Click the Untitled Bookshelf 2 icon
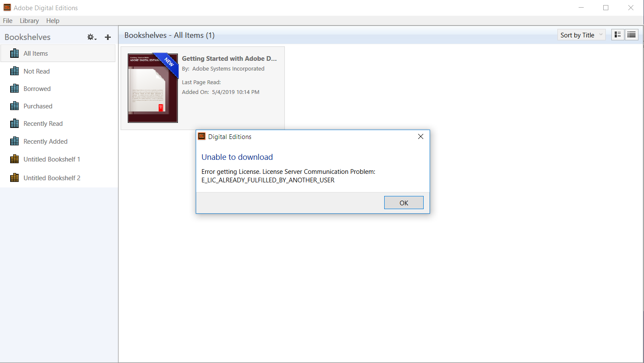Image resolution: width=644 pixels, height=363 pixels. coord(14,178)
